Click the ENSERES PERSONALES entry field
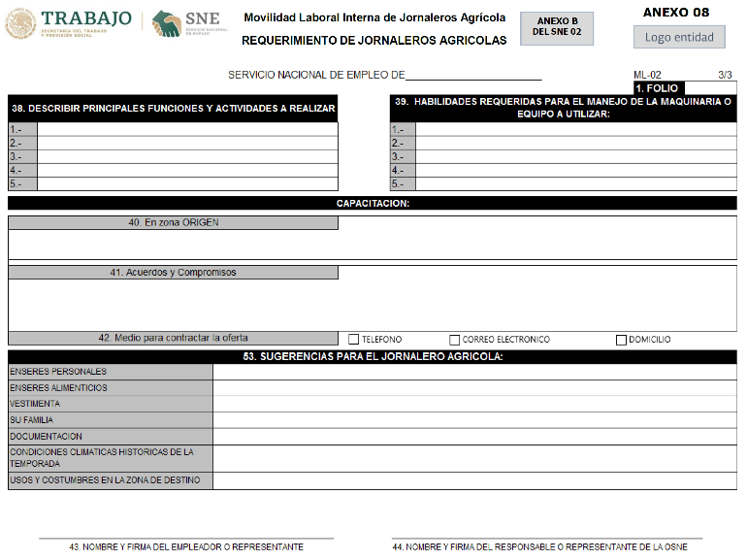This screenshot has width=747, height=560. [474, 372]
